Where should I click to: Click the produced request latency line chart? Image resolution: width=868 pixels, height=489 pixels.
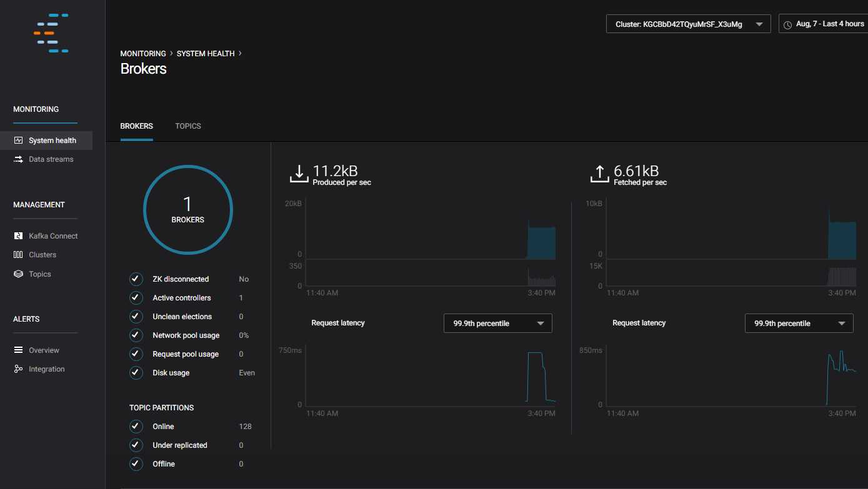[431, 375]
